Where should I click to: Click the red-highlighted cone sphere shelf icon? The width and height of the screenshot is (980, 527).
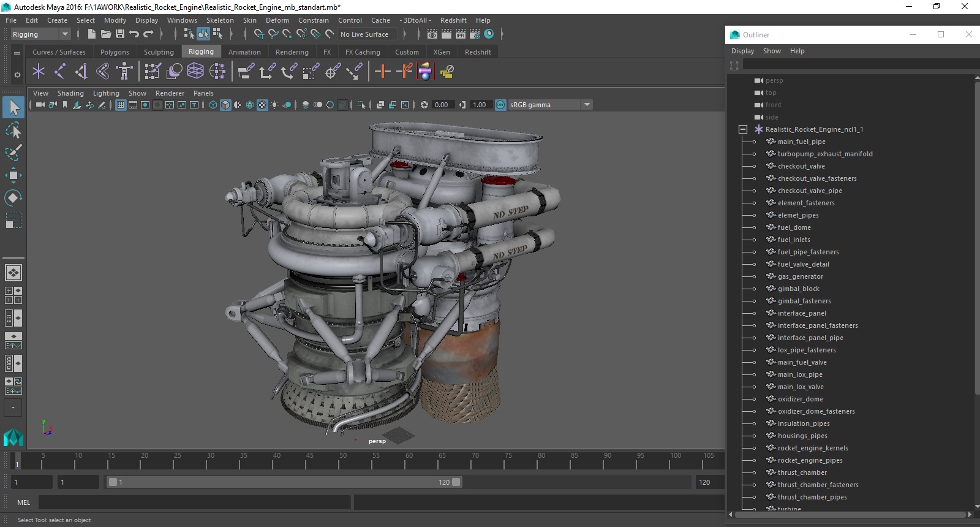[426, 72]
